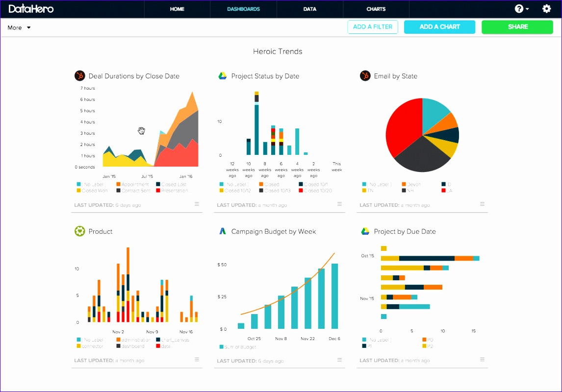Click the Deal Durations area chart
This screenshot has height=392, width=562.
(151, 129)
